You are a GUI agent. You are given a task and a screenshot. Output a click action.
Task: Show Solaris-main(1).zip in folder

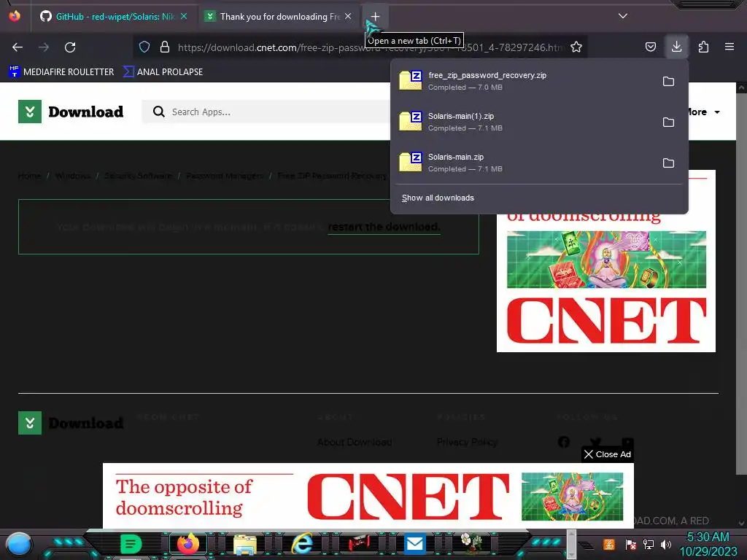coord(668,122)
